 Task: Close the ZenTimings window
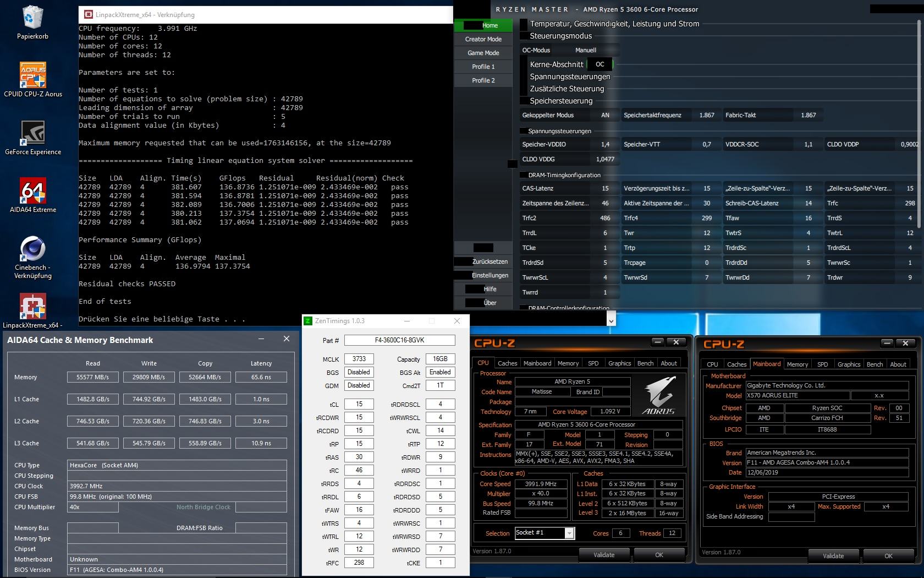pyautogui.click(x=457, y=321)
